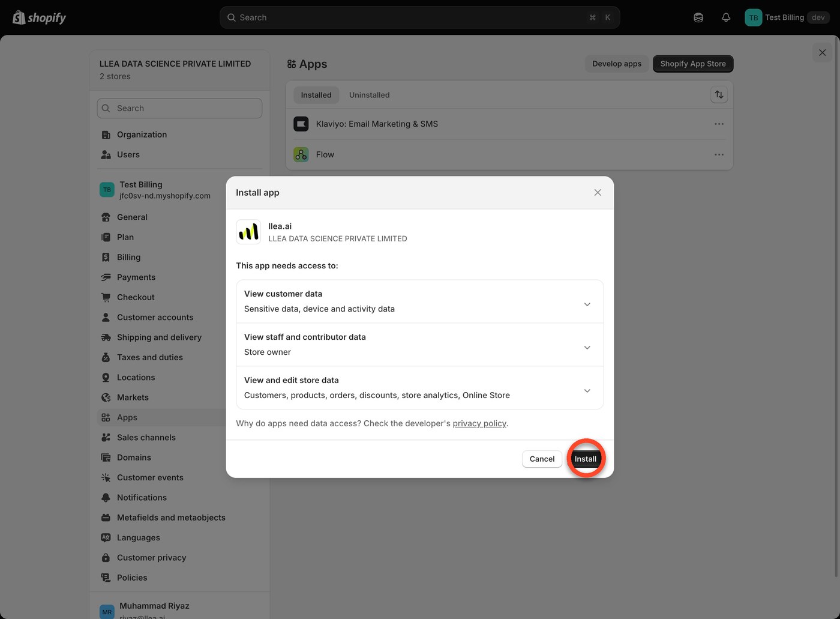Expand View customer data permission
Image resolution: width=840 pixels, height=619 pixels.
tap(587, 304)
